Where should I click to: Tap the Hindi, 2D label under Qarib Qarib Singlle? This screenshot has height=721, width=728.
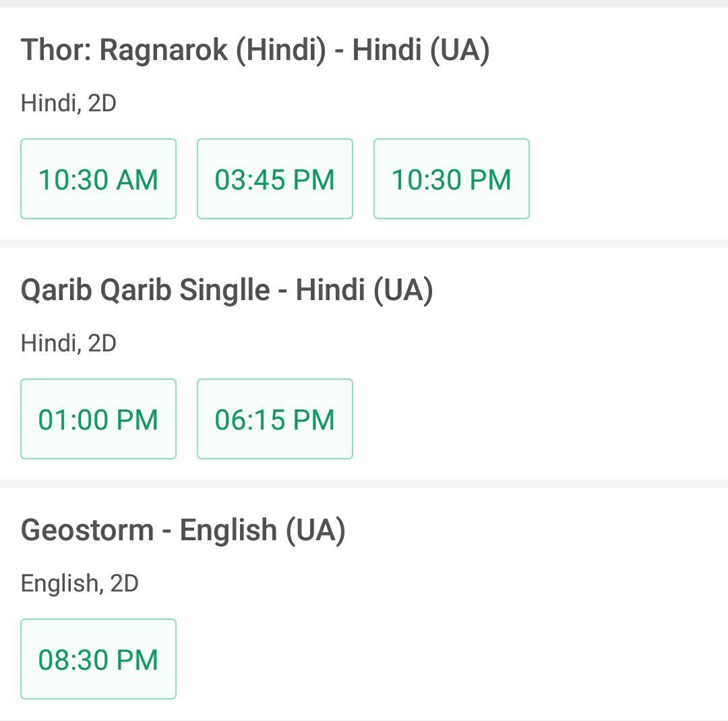pyautogui.click(x=69, y=343)
